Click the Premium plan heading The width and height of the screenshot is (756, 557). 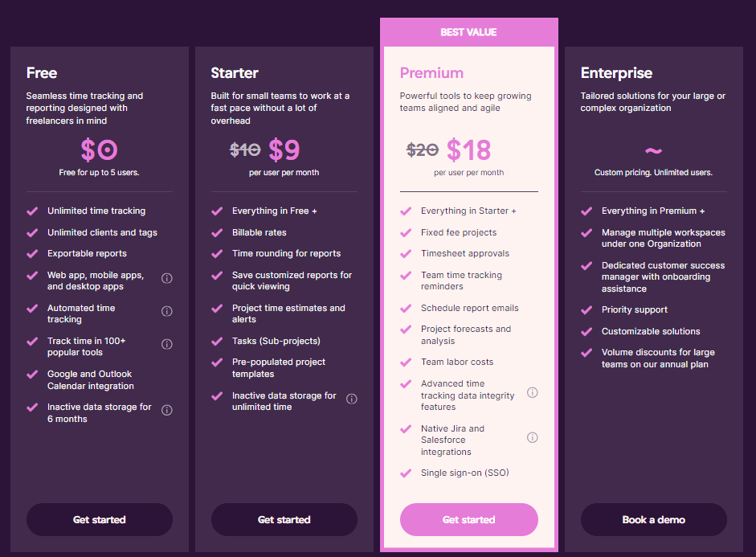pyautogui.click(x=431, y=73)
